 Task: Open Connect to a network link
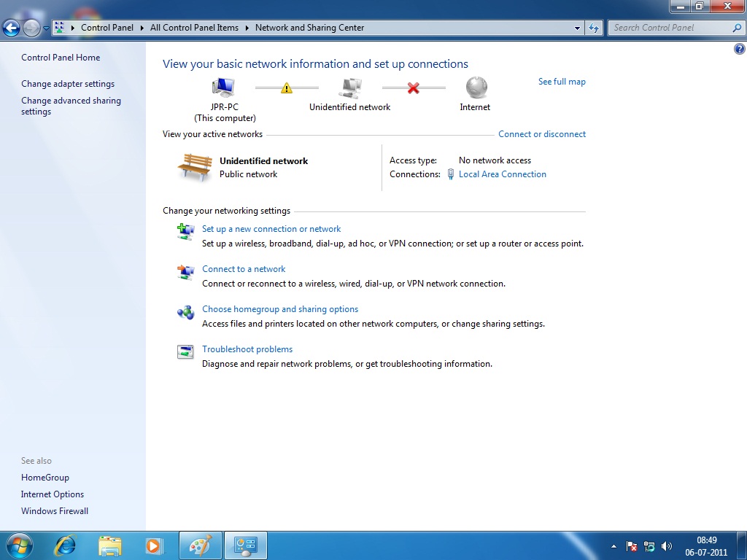[x=244, y=269]
